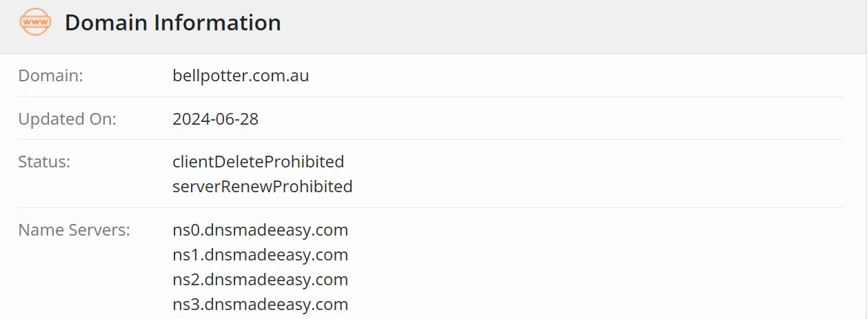Click the empty area of Status row

(598, 174)
